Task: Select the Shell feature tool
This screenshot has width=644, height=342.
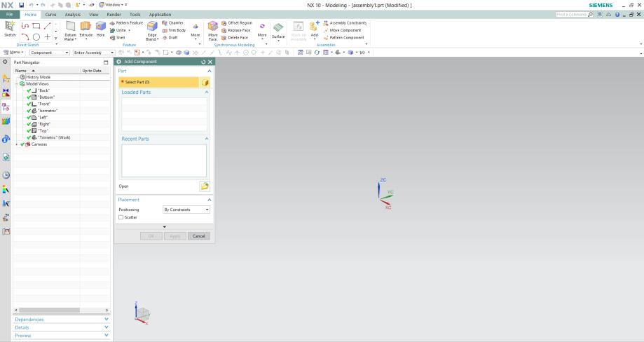Action: (x=117, y=38)
